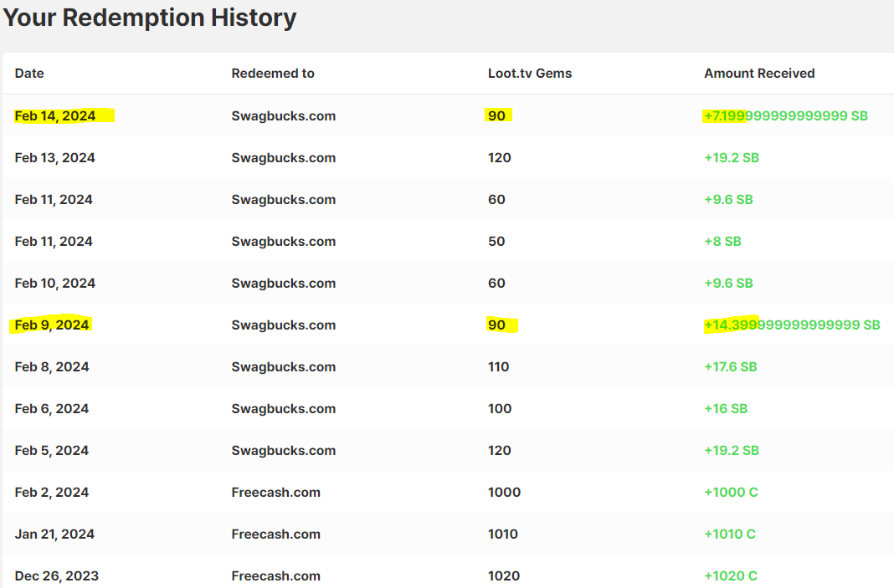Select the "+1000 C" amount
Viewport: 894px width, 588px height.
731,493
